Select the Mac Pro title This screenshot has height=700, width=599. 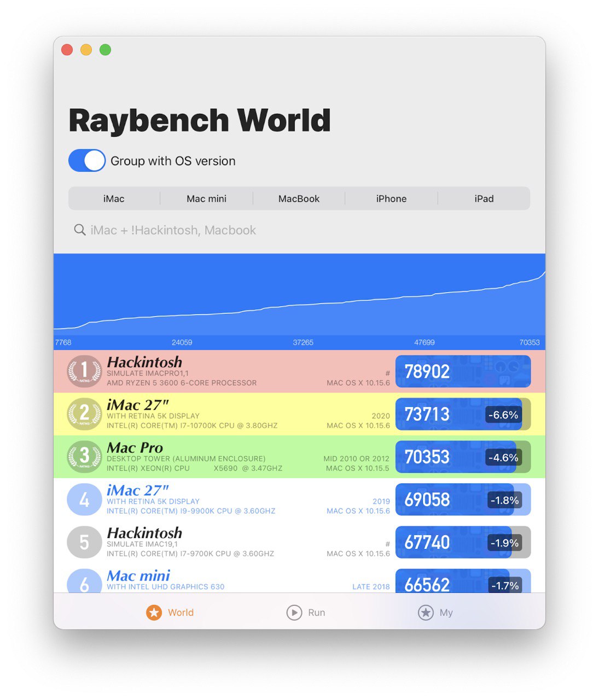tap(135, 447)
